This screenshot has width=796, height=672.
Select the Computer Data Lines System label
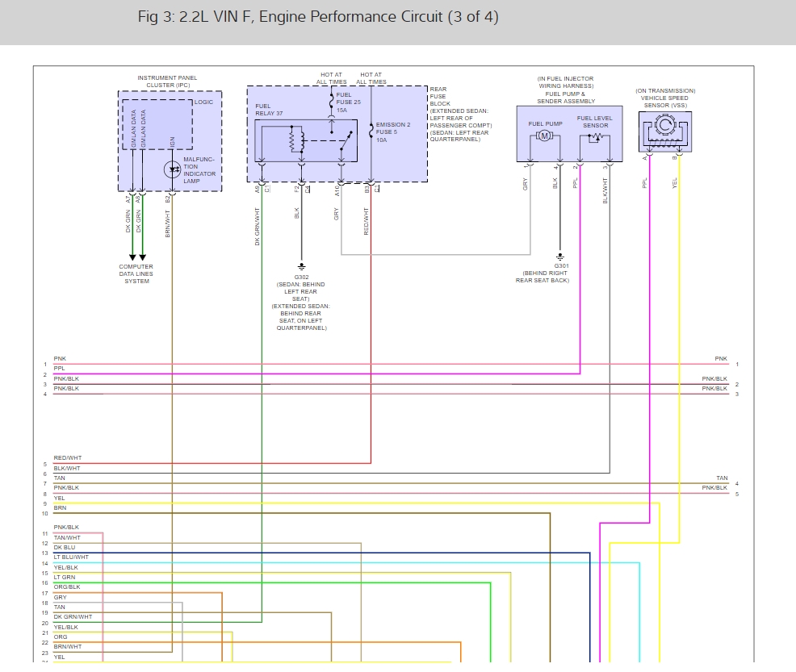[x=135, y=272]
